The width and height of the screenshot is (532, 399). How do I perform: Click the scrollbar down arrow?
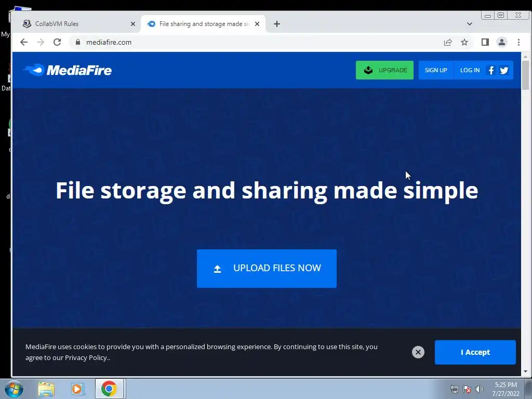525,371
